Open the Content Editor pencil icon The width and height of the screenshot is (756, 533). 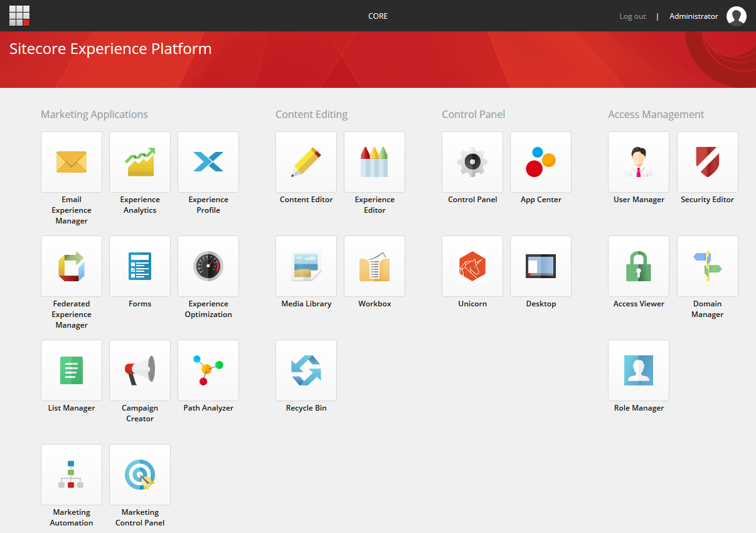pos(306,162)
